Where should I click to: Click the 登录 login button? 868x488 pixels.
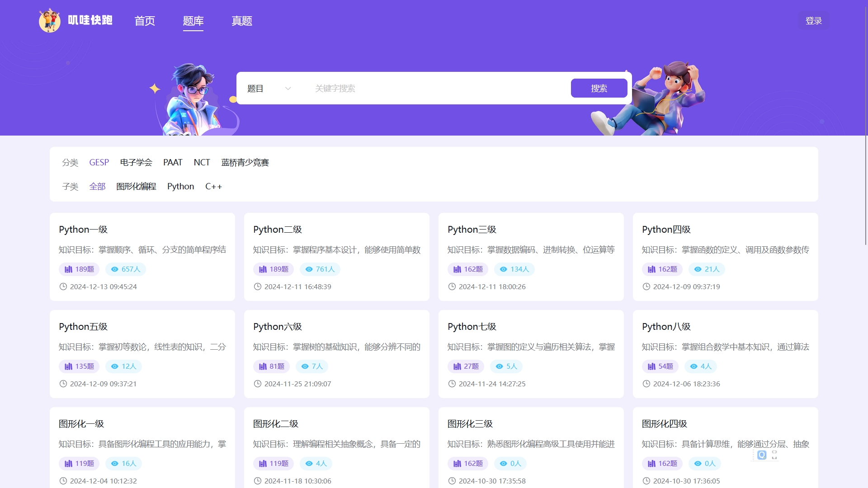coord(814,21)
